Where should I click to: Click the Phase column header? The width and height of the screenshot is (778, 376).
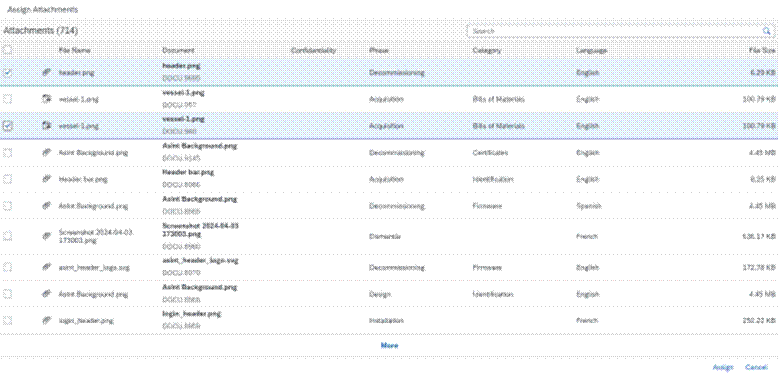[x=379, y=51]
